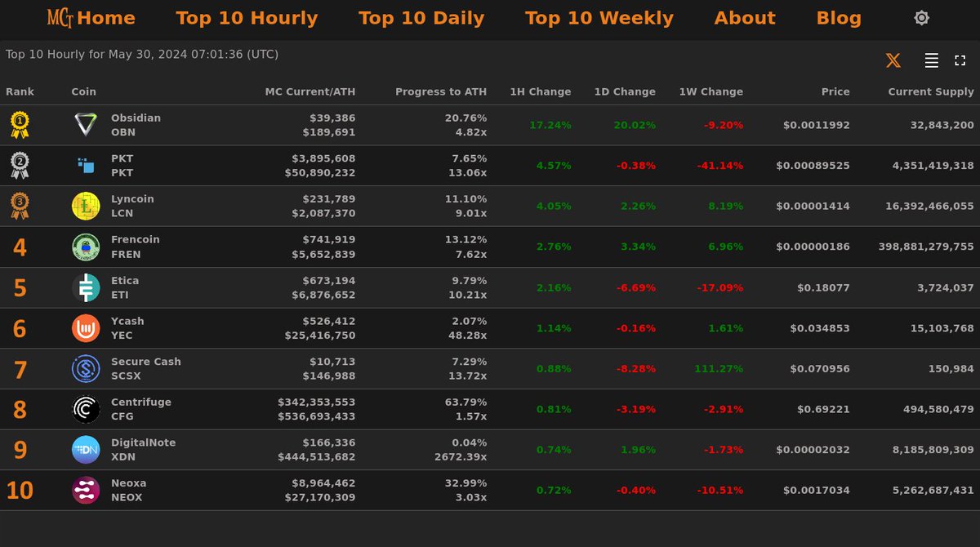Click the SCSX ticker symbol
Image resolution: width=980 pixels, height=547 pixels.
tap(126, 376)
